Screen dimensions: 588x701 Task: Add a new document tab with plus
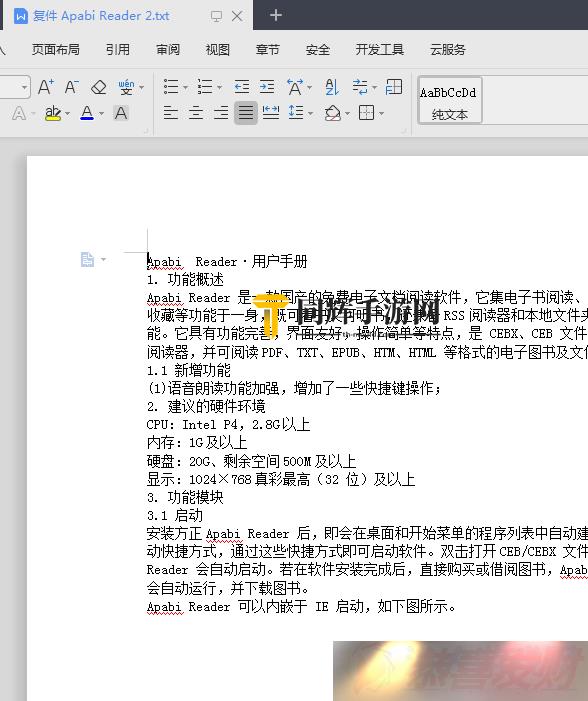(x=276, y=15)
